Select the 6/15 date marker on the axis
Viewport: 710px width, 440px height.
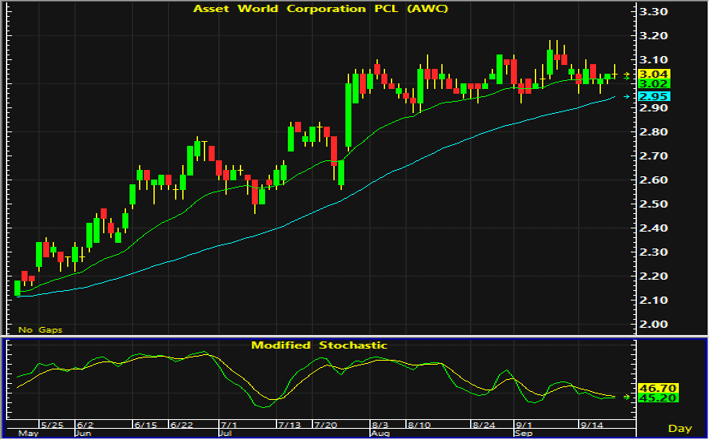click(146, 425)
